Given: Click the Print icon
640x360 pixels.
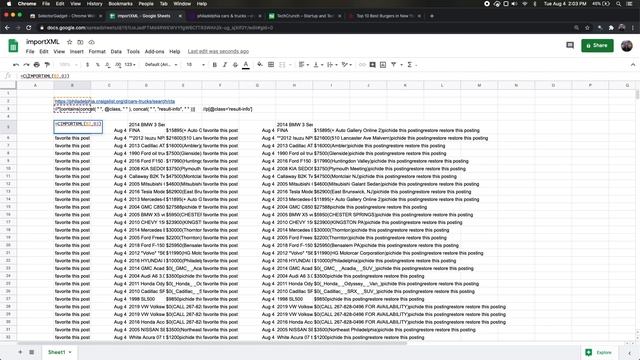Looking at the screenshot, I should click(37, 64).
